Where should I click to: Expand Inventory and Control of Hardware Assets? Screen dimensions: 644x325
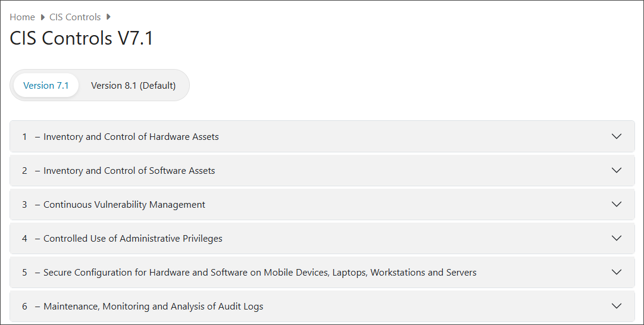[x=322, y=136]
